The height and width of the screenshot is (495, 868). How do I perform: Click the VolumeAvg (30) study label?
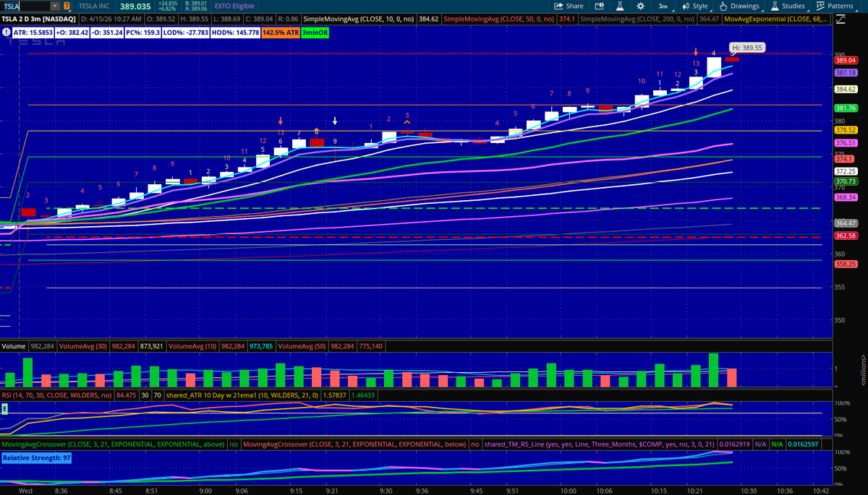click(x=83, y=346)
